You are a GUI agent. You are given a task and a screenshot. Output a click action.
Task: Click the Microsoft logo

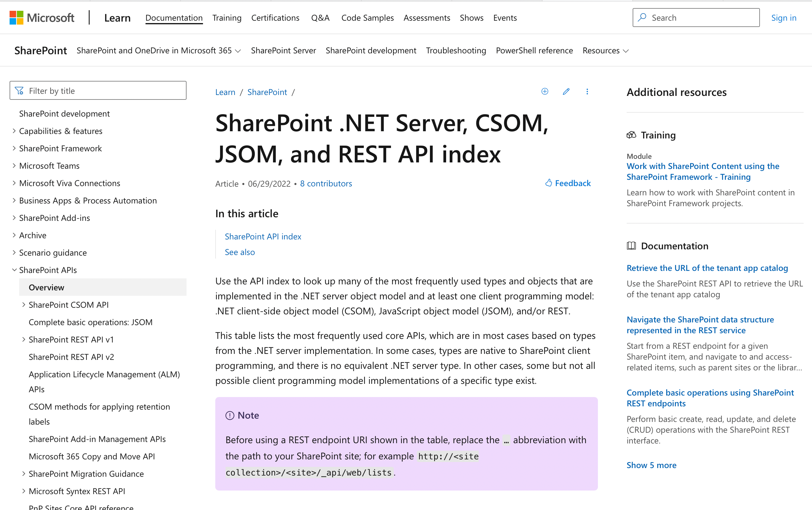click(42, 18)
